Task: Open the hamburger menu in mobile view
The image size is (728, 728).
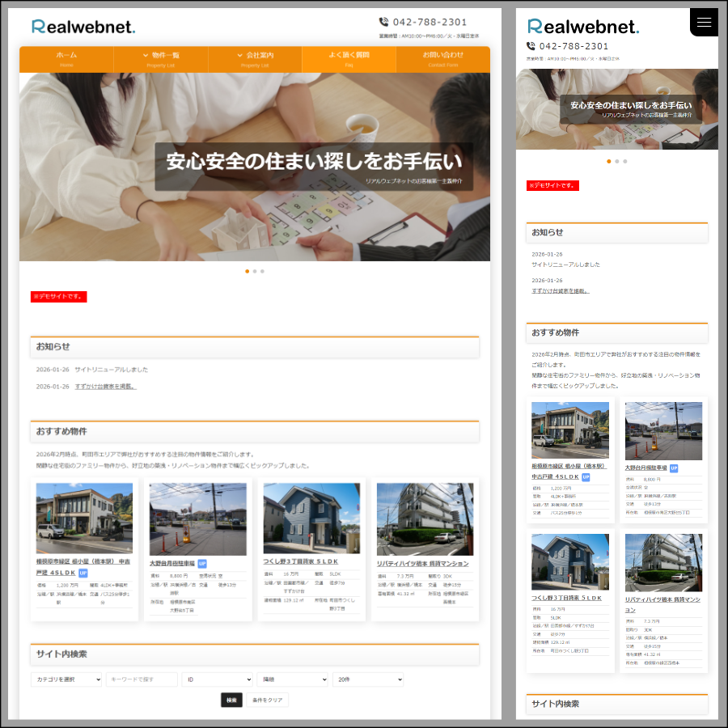Action: [704, 23]
